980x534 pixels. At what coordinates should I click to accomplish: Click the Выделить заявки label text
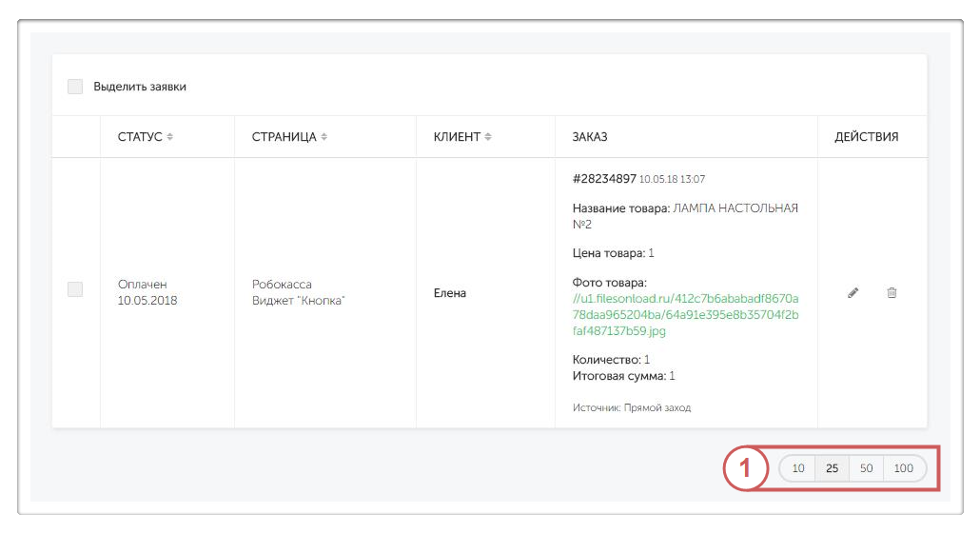[x=140, y=87]
